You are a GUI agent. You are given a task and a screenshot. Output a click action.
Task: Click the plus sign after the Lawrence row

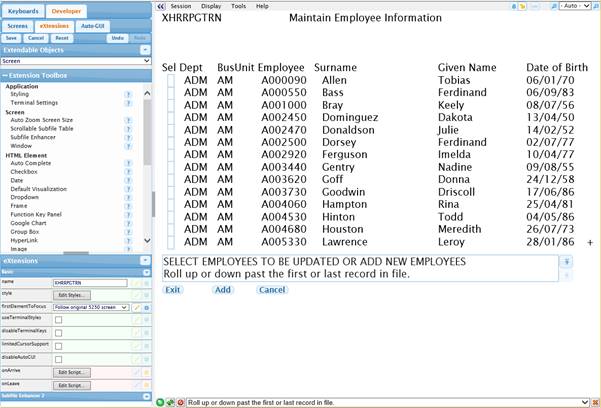[590, 243]
